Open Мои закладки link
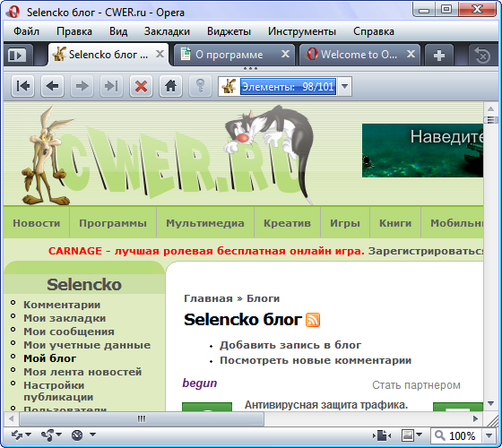This screenshot has width=502, height=448. 65,318
